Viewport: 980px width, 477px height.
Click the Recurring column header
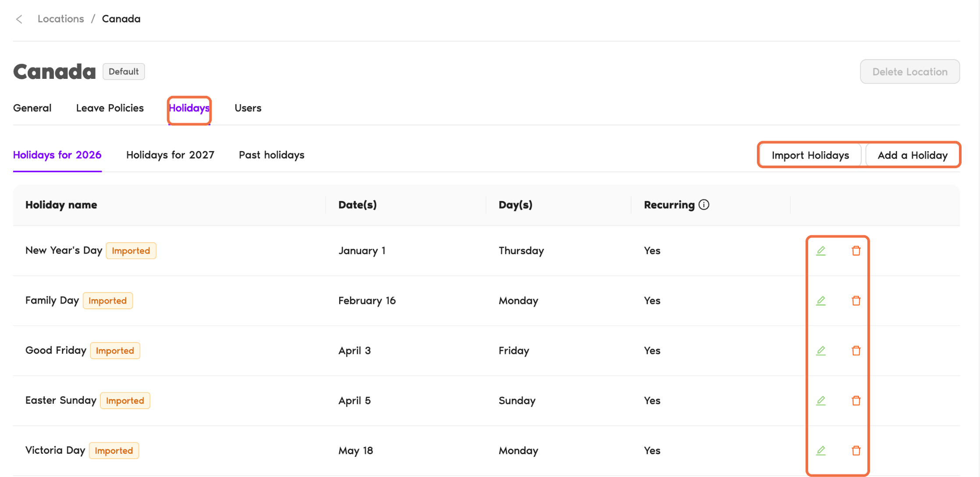[669, 205]
